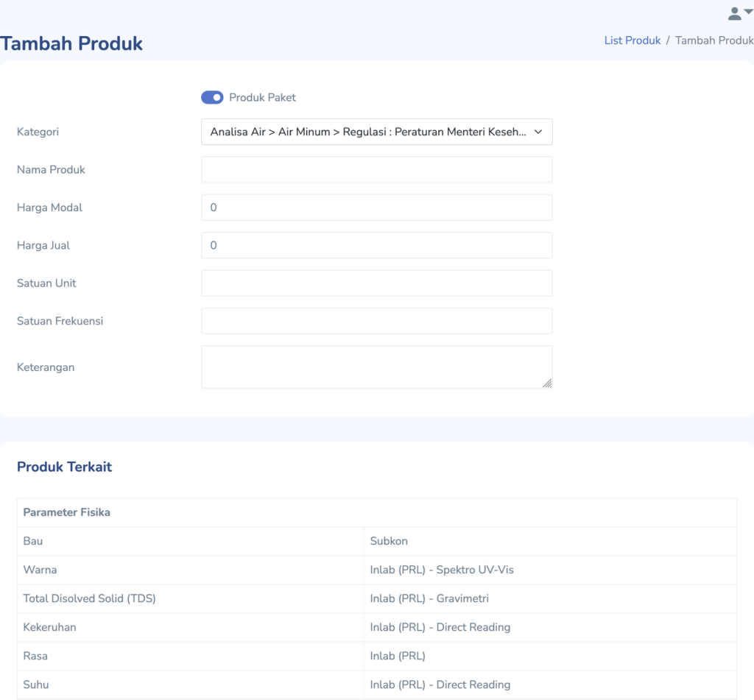Click the Satuan Unit input field
The image size is (754, 700).
click(x=376, y=283)
